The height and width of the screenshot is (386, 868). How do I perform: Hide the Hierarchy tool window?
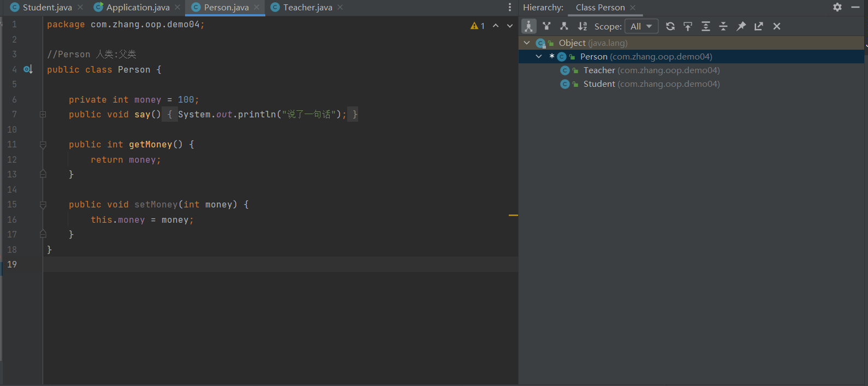pos(855,7)
